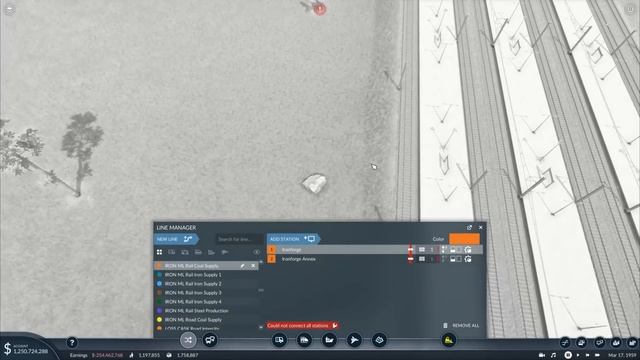Open the help question mark button
Viewport: 640px width, 360px height.
(72, 342)
